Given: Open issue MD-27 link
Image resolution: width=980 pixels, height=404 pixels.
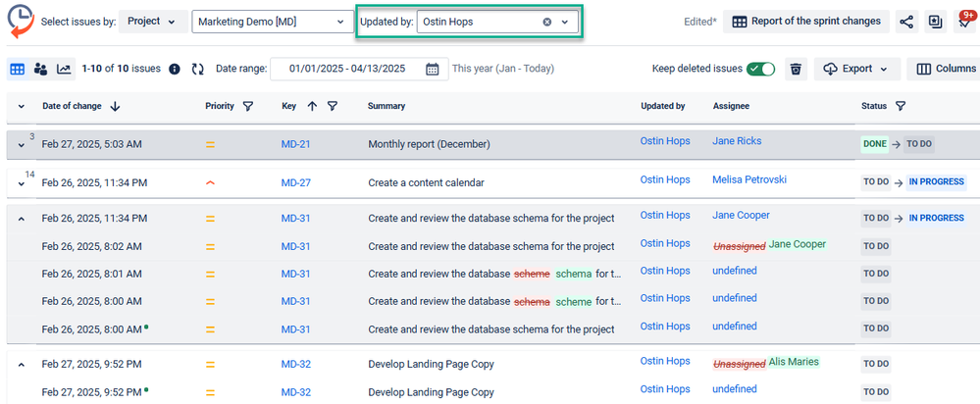Looking at the screenshot, I should tap(295, 183).
